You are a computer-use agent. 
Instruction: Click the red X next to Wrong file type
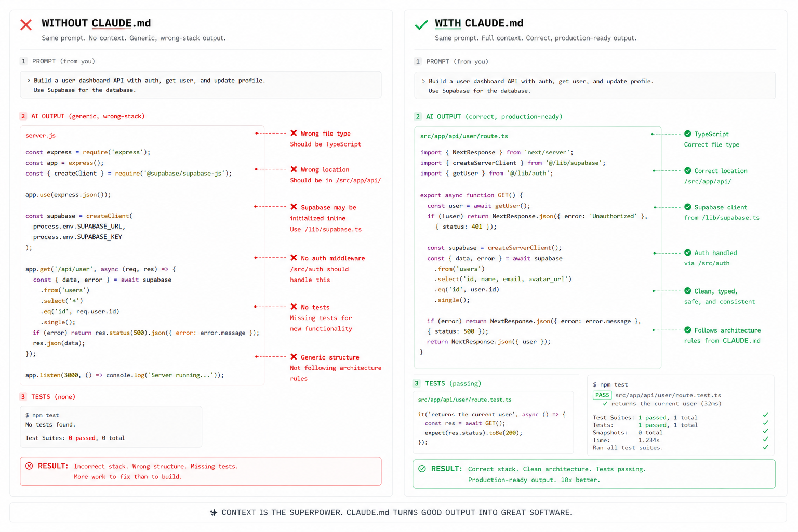(294, 133)
